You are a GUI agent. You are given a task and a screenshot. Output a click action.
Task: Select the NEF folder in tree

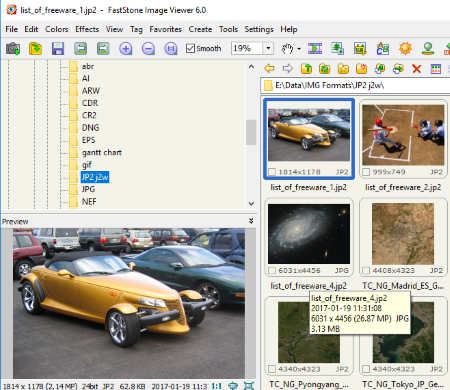point(89,202)
